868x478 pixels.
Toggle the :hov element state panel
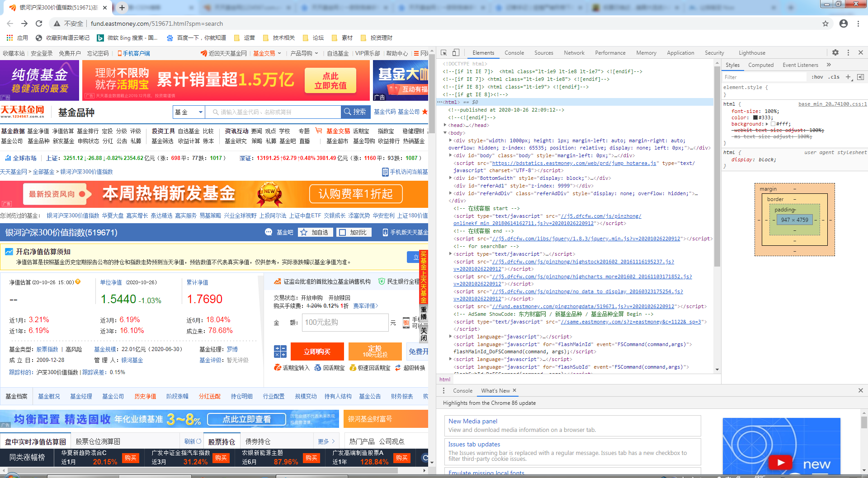pyautogui.click(x=817, y=77)
